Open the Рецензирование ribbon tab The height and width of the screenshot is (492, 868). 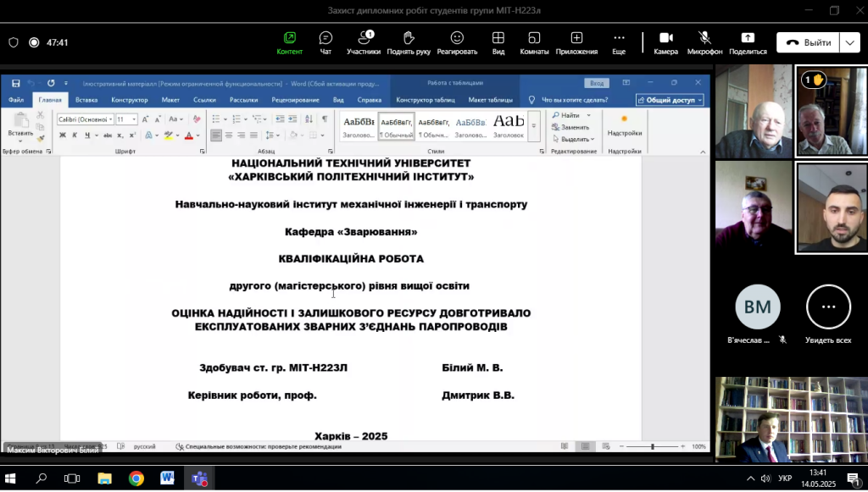pyautogui.click(x=295, y=100)
